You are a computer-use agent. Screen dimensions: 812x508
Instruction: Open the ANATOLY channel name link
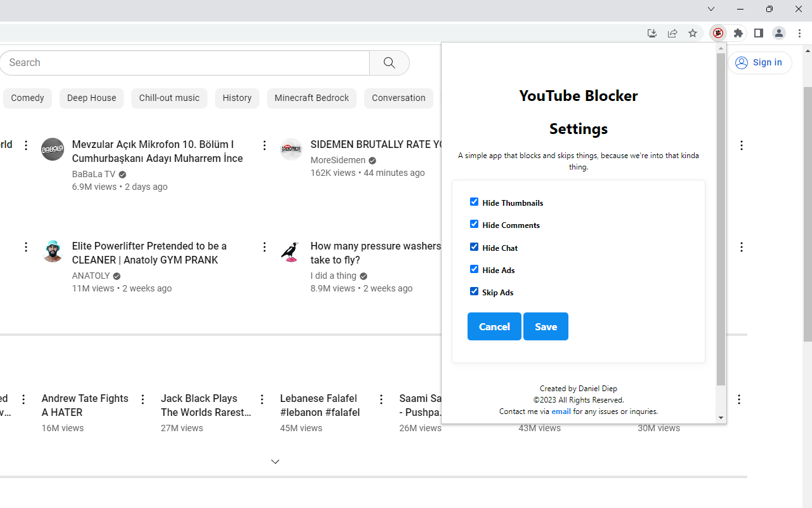(x=91, y=276)
